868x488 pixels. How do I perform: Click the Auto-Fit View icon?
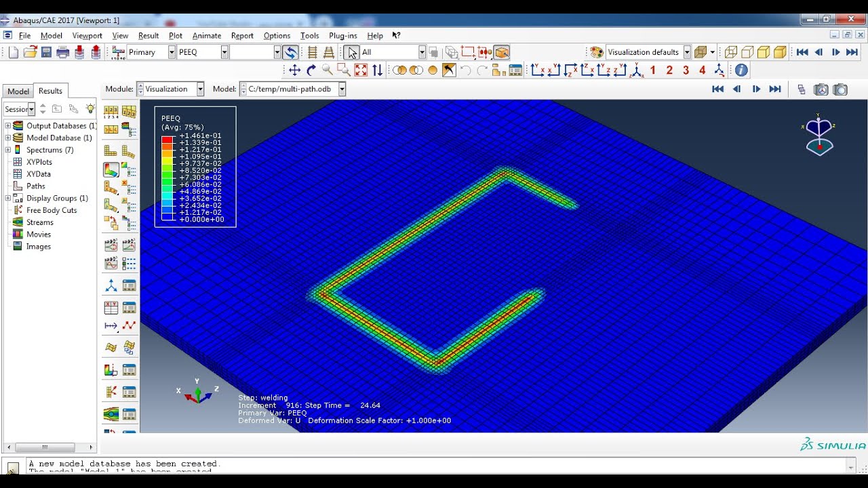(361, 70)
